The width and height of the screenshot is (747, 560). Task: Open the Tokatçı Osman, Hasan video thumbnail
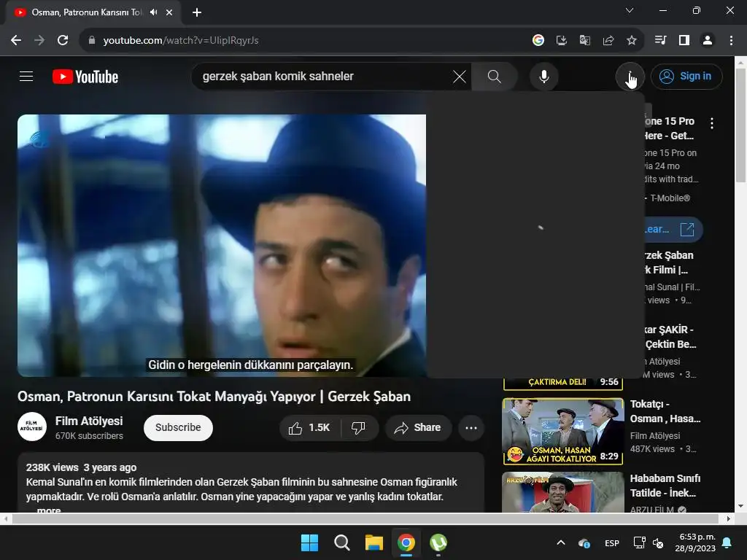563,432
